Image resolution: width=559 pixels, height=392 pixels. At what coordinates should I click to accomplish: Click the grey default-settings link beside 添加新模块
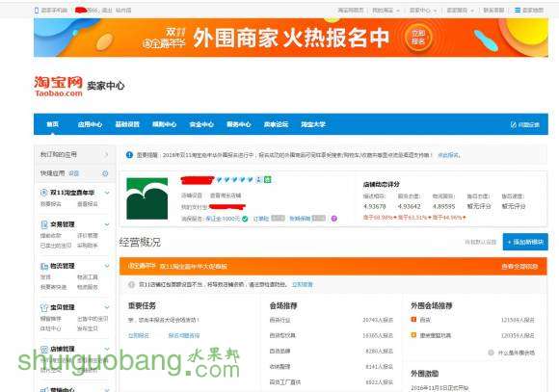pos(481,242)
